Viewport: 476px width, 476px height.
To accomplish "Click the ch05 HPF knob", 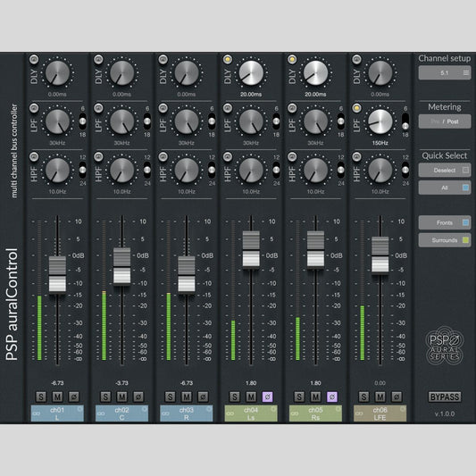I will [x=316, y=170].
